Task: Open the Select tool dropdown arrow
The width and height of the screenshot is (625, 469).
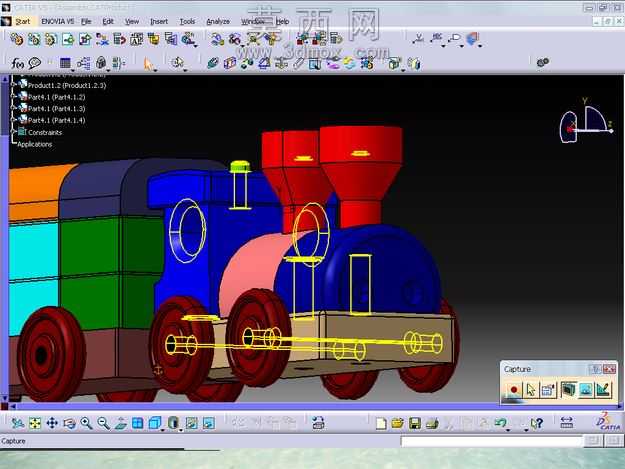Action: click(156, 70)
